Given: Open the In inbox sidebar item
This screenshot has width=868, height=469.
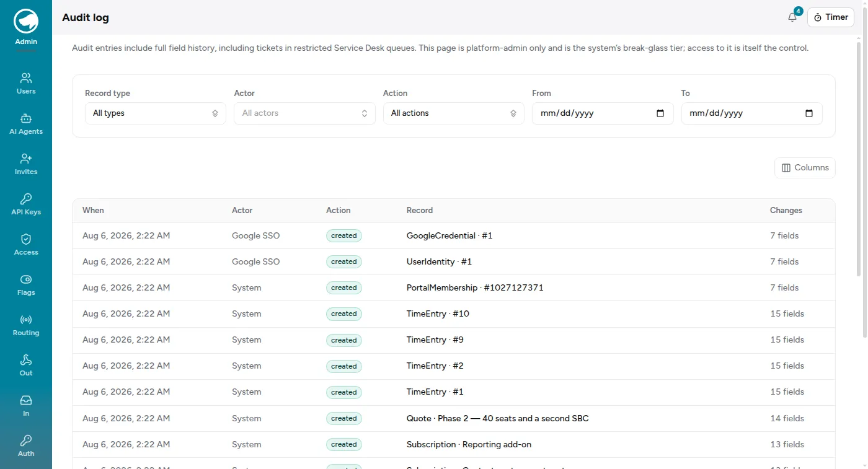Looking at the screenshot, I should 26,406.
